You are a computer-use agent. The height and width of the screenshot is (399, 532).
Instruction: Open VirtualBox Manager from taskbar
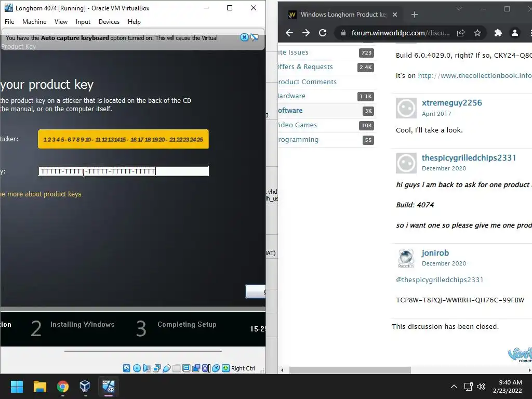[x=85, y=387]
